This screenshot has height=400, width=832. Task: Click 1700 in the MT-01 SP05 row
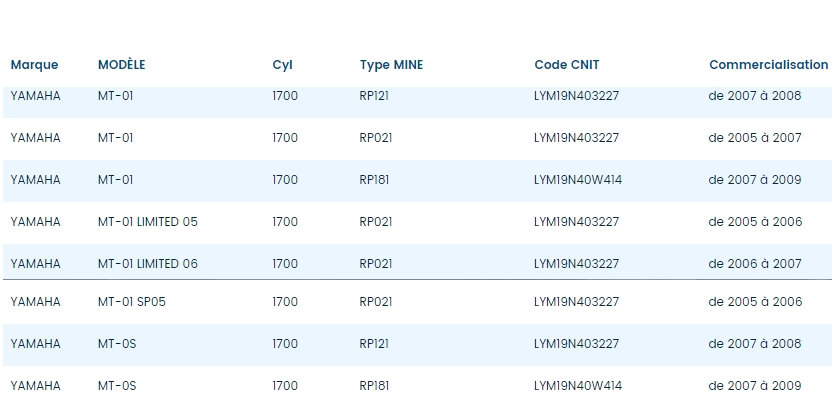(x=285, y=302)
